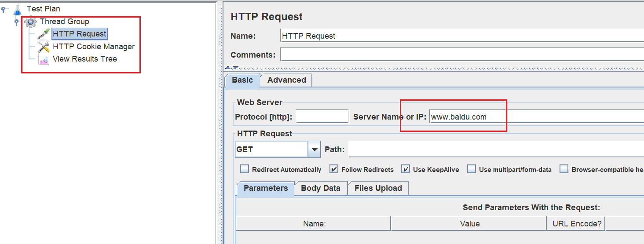Click the HTTP Request panel heading
This screenshot has width=644, height=244.
tap(267, 17)
